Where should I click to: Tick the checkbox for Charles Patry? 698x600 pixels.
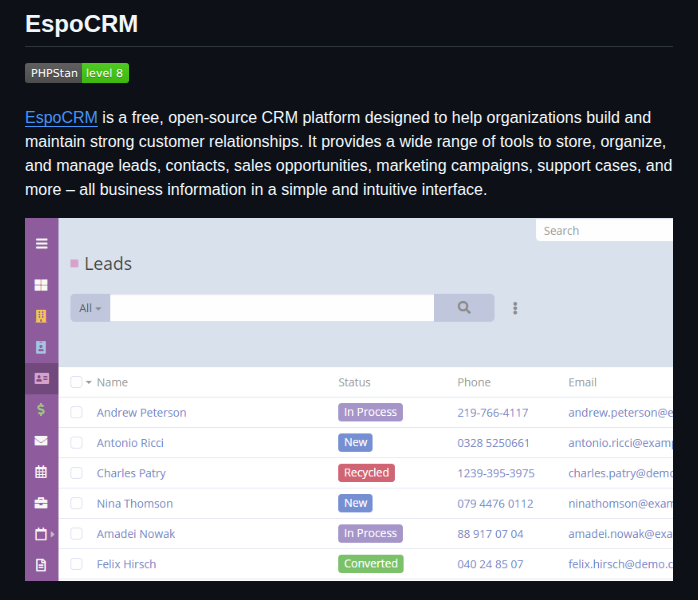pos(76,473)
